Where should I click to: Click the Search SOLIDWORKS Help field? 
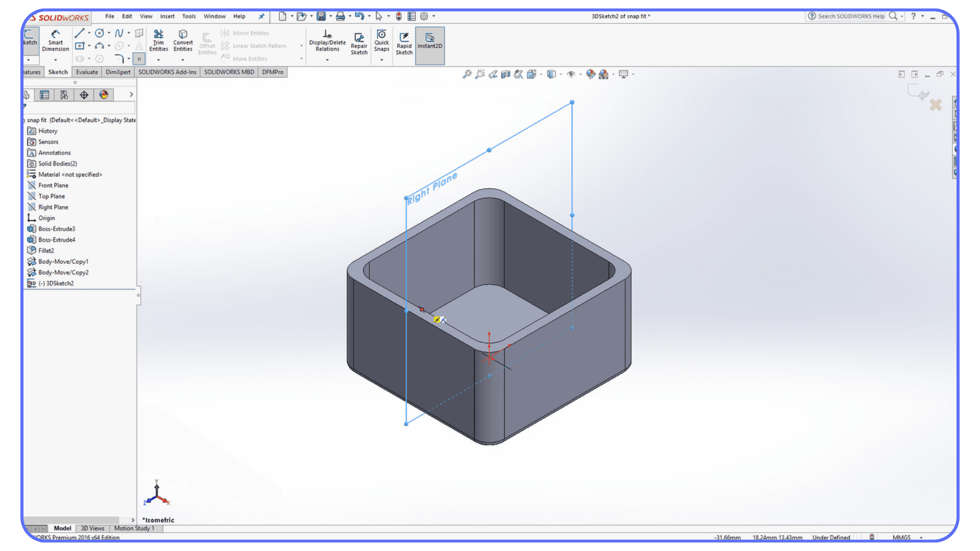[x=850, y=16]
